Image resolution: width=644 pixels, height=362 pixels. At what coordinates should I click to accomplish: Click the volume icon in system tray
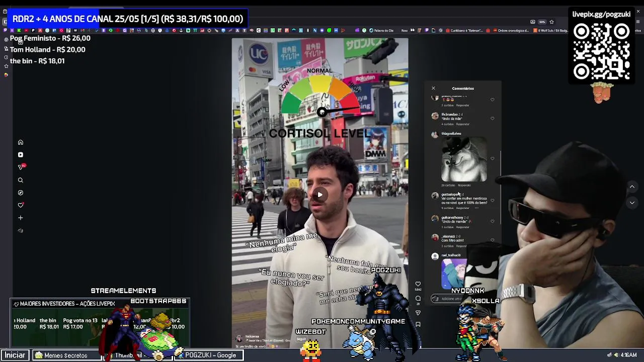coord(616,355)
